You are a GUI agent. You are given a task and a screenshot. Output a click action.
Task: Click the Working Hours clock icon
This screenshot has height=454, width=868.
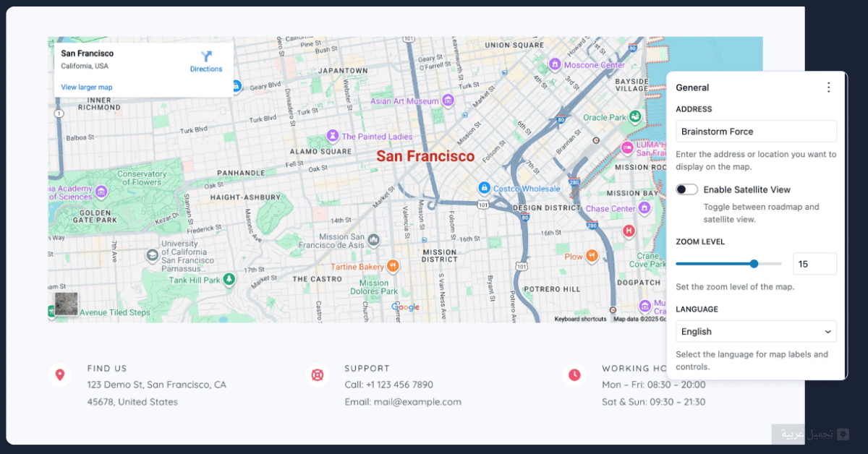tap(574, 374)
